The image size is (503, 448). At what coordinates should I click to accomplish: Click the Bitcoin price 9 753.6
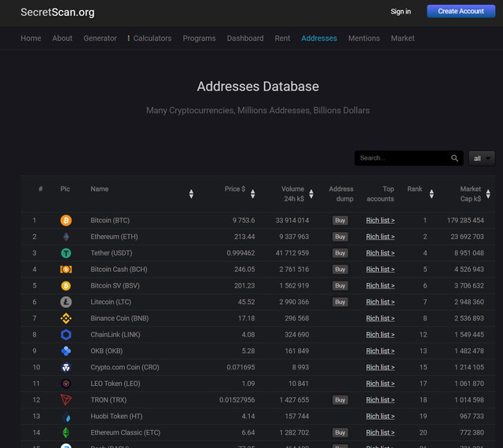point(244,221)
